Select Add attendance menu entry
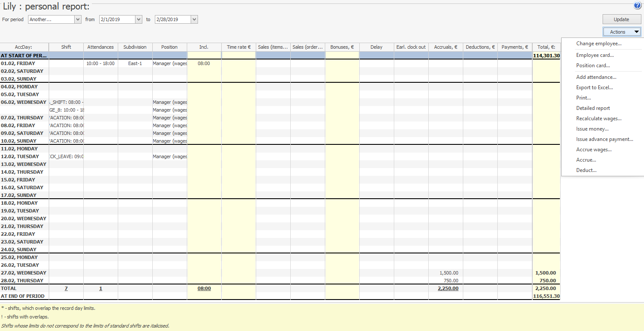The height and width of the screenshot is (331, 644). click(596, 77)
